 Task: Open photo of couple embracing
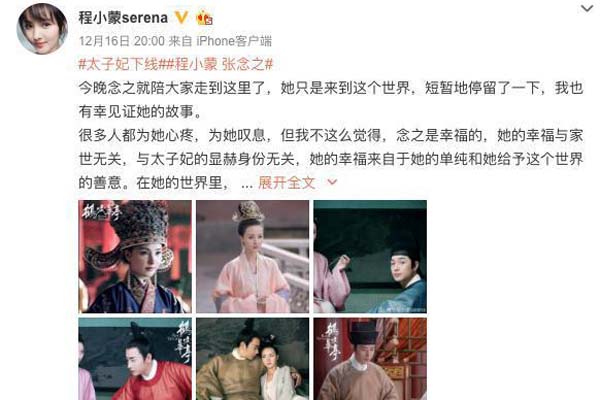click(x=253, y=359)
